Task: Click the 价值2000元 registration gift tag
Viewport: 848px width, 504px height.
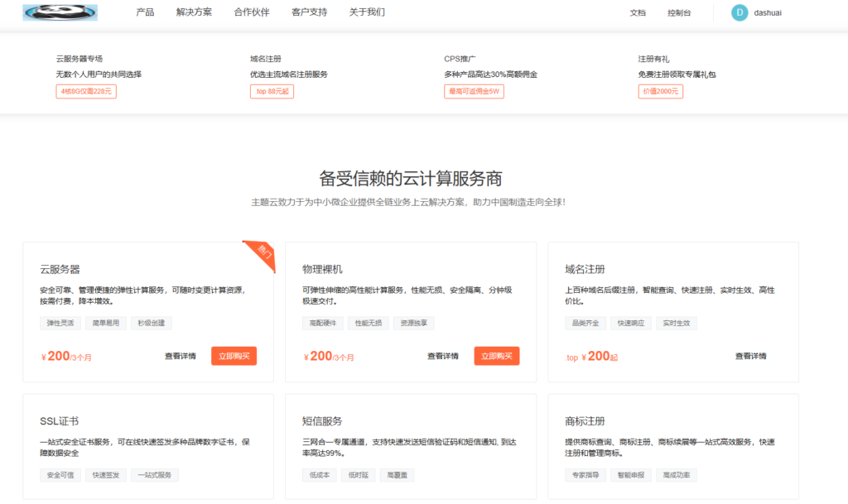Action: click(x=658, y=91)
